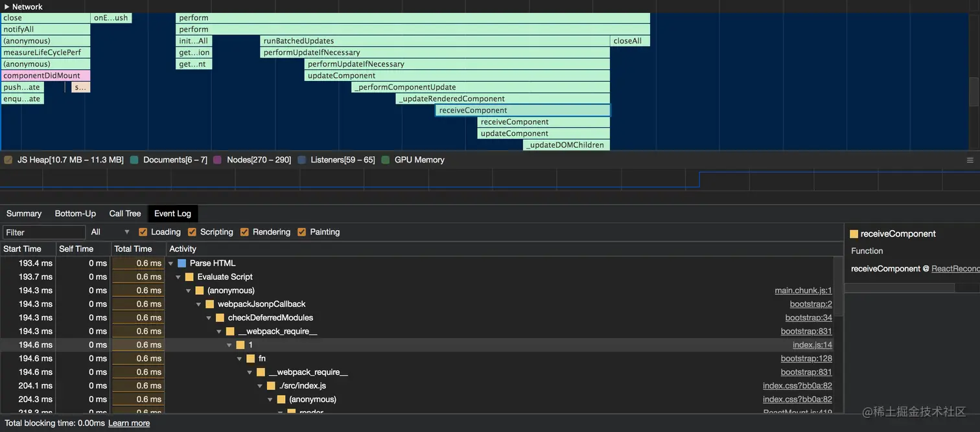Click the init...All flame bar
Viewport: 980px width, 432px height.
coord(194,41)
